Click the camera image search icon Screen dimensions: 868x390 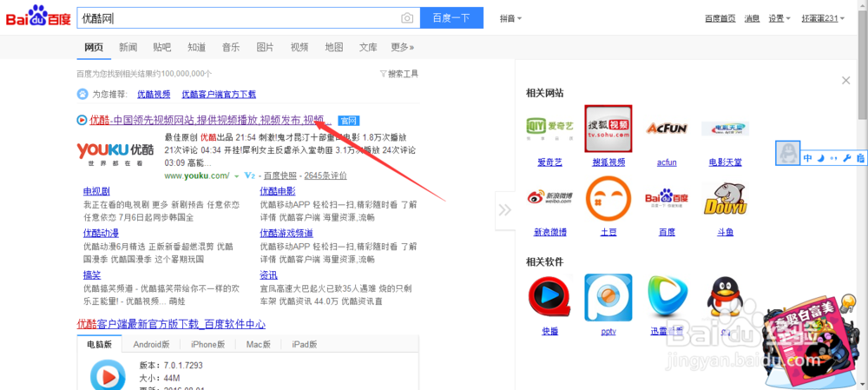point(407,18)
